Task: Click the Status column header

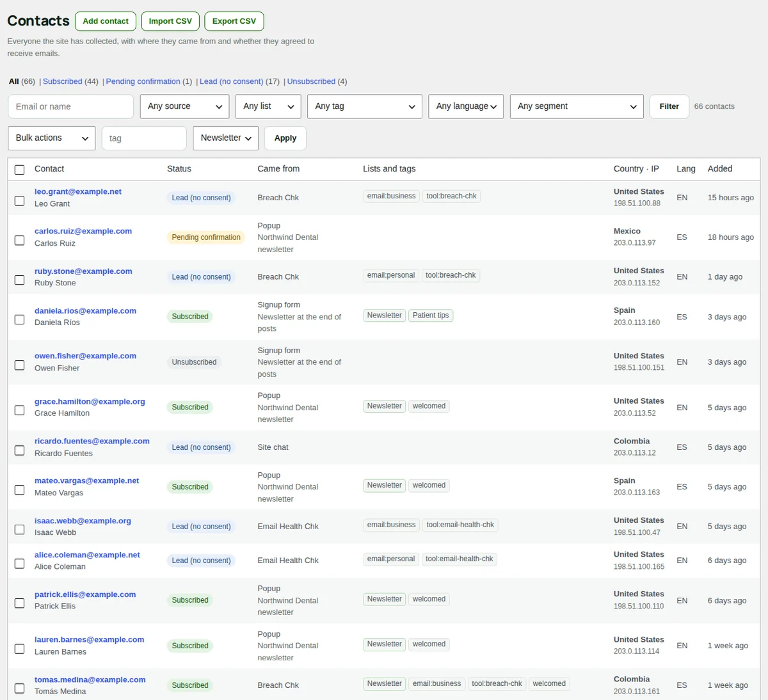Action: 179,169
